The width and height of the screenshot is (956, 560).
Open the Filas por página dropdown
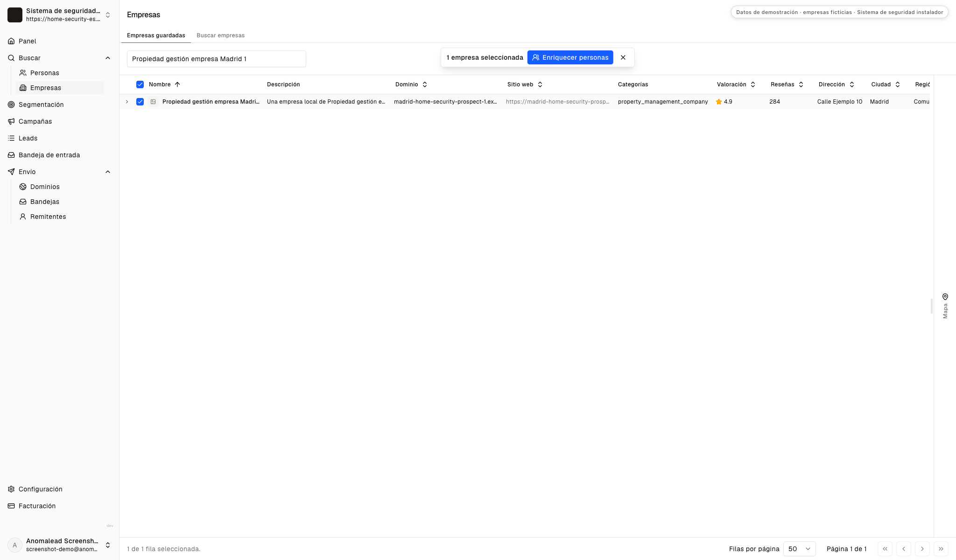[799, 549]
